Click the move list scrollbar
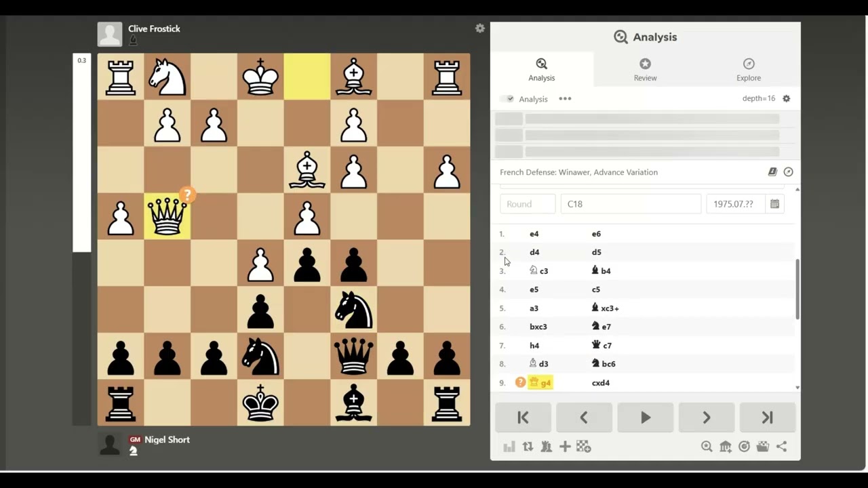 pos(797,289)
